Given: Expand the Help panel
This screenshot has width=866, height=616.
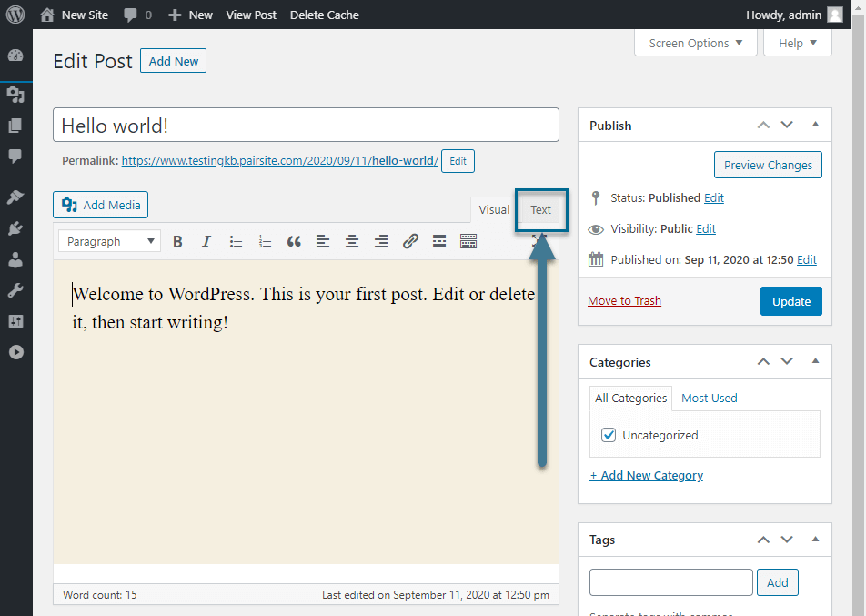Looking at the screenshot, I should (797, 43).
